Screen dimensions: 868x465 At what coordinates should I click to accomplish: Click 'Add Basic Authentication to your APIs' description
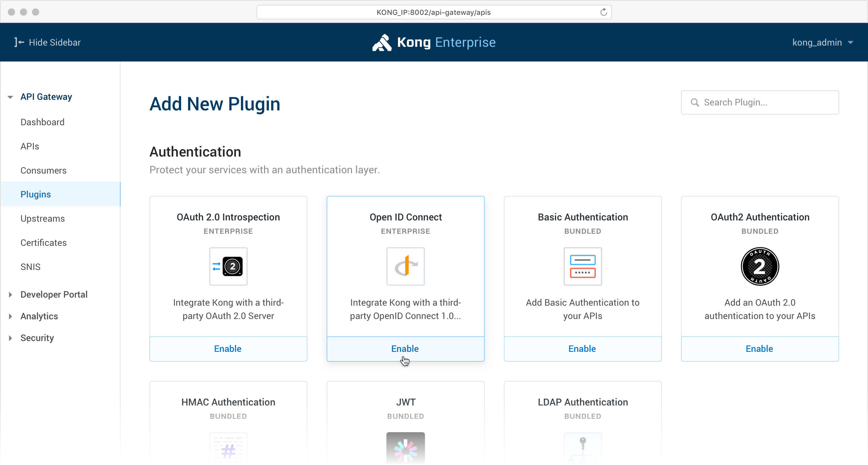point(582,309)
